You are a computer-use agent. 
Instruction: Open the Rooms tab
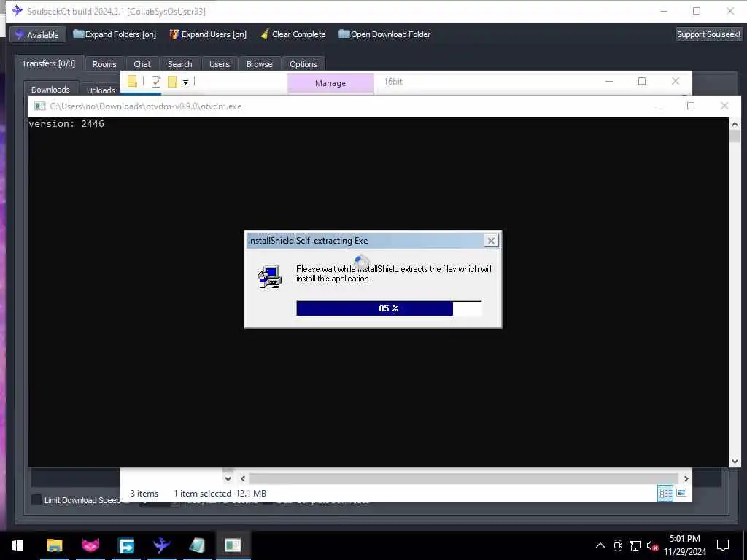pyautogui.click(x=104, y=64)
